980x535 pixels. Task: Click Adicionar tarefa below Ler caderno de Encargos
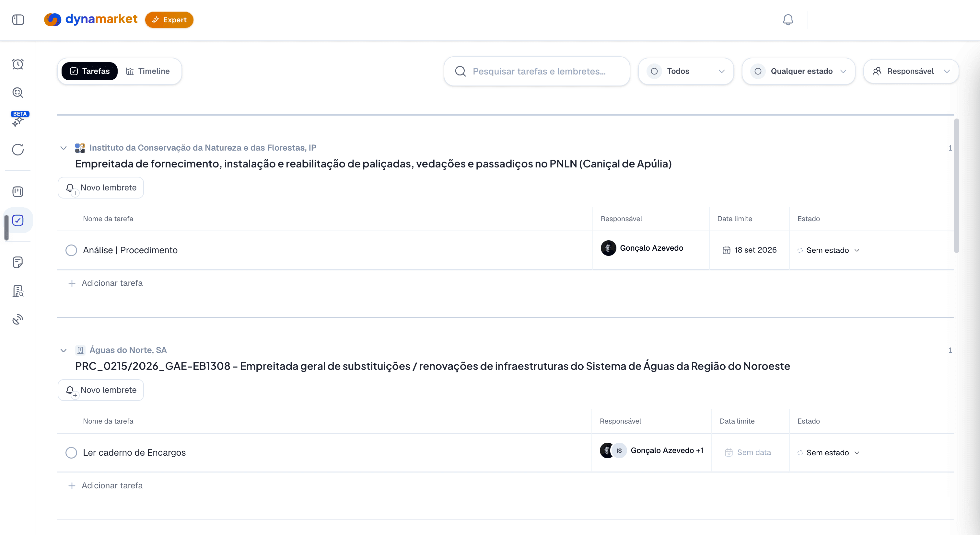[x=105, y=485]
